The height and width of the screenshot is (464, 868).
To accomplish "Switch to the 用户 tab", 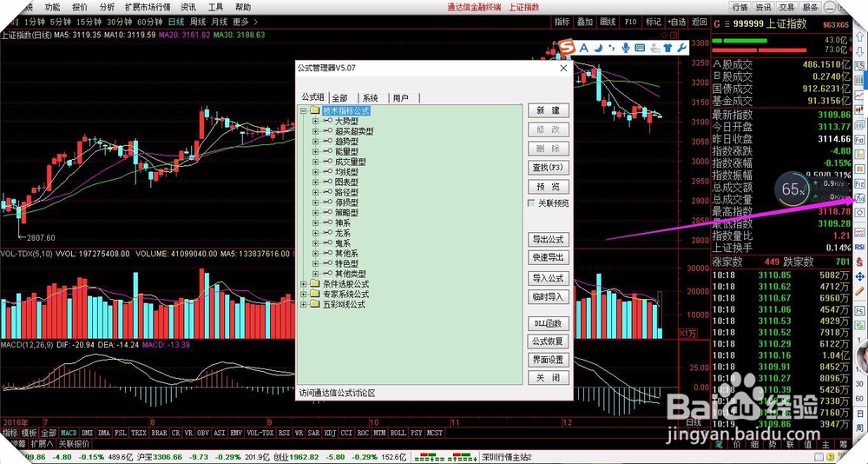I will tap(401, 98).
